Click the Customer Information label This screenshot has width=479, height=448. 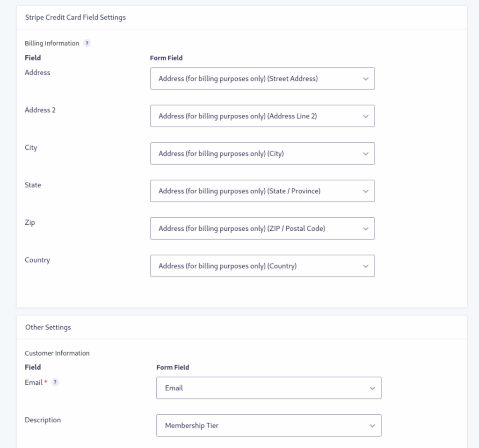click(x=57, y=353)
